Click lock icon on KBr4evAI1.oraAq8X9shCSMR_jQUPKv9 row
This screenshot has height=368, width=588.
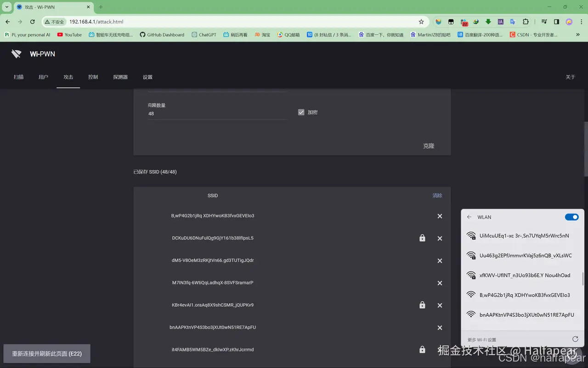[422, 305]
